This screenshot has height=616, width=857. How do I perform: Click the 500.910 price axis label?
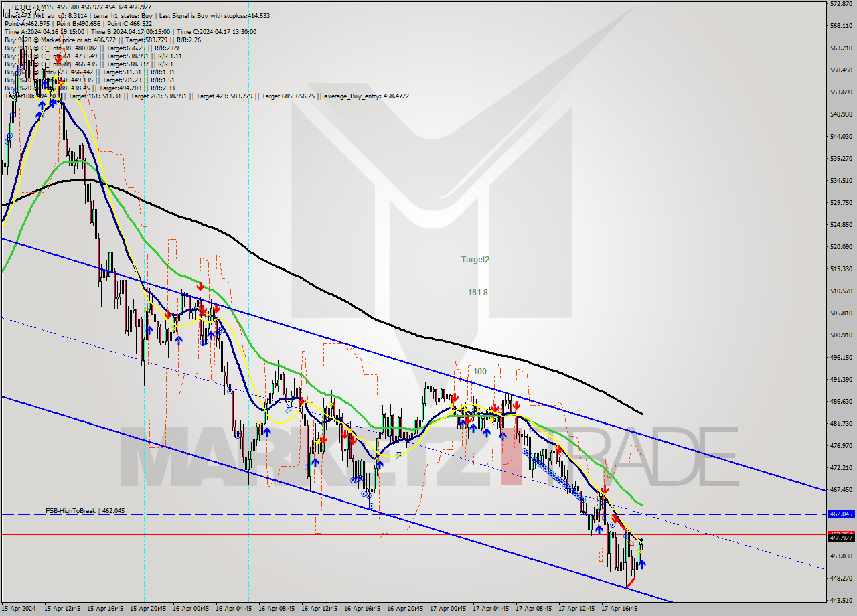[x=841, y=335]
